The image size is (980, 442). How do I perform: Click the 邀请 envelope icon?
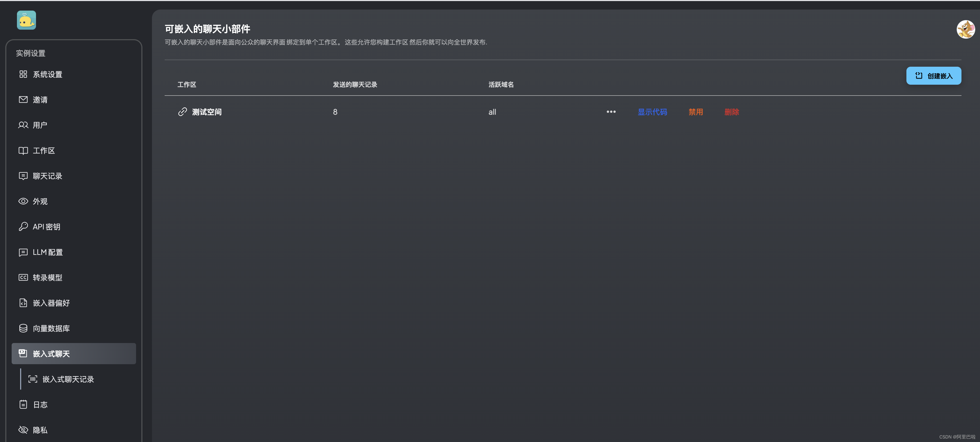point(23,99)
